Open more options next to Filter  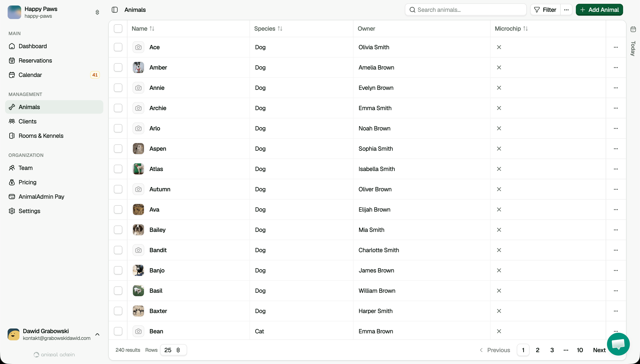tap(566, 10)
